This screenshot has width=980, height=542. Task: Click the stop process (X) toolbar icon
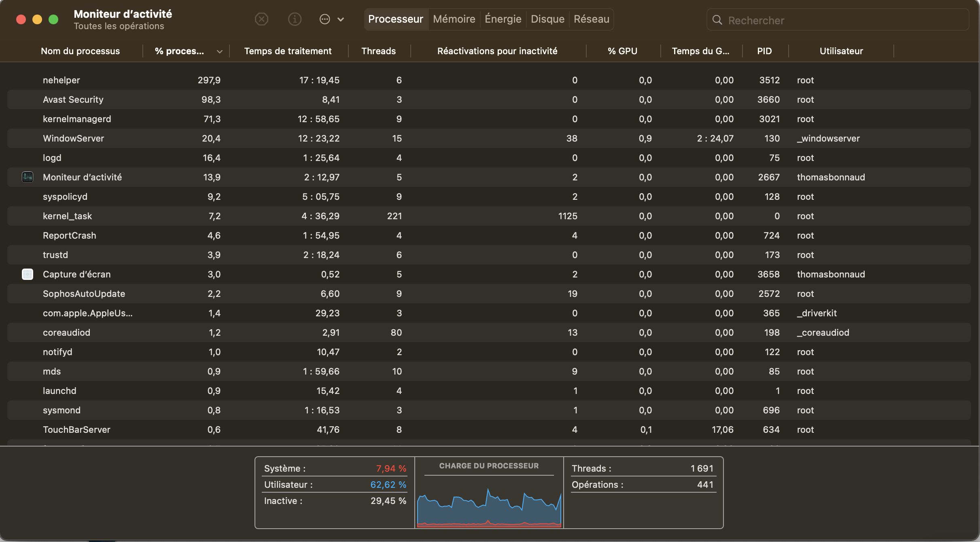pos(261,19)
